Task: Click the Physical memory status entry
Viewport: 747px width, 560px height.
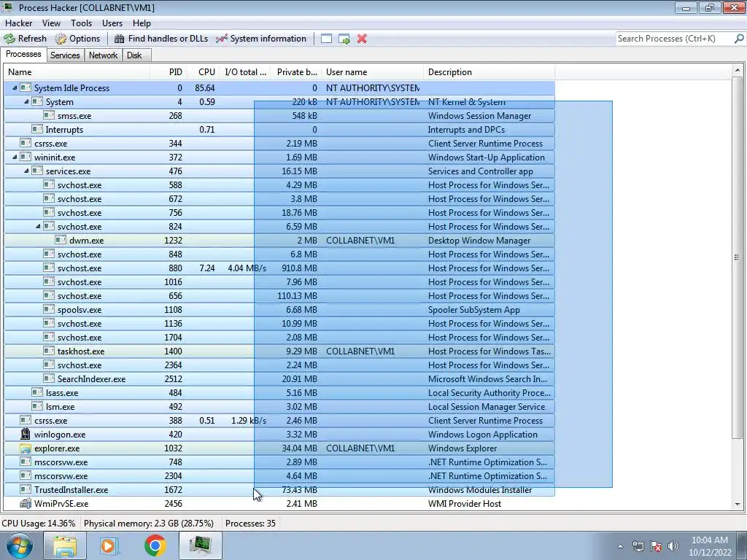Action: (x=149, y=524)
